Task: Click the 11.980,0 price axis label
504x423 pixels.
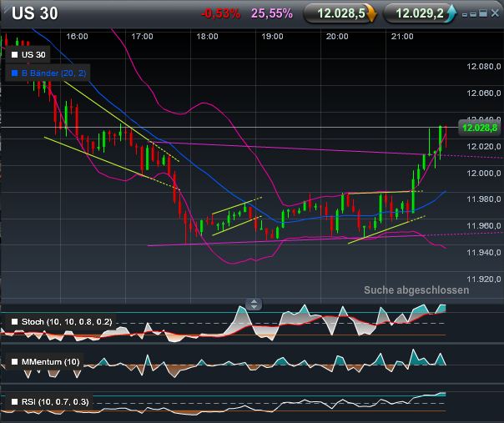Action: point(484,199)
